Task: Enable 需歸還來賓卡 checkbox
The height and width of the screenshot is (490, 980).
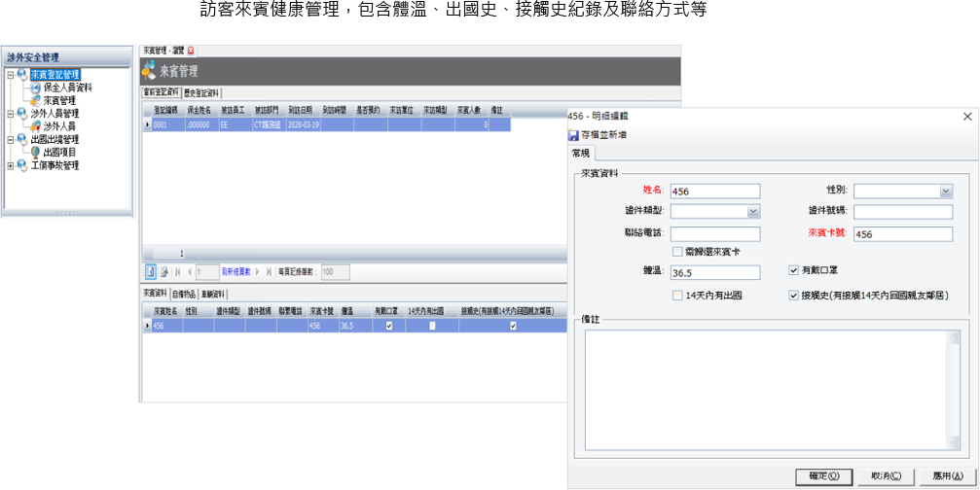Action: pyautogui.click(x=677, y=252)
